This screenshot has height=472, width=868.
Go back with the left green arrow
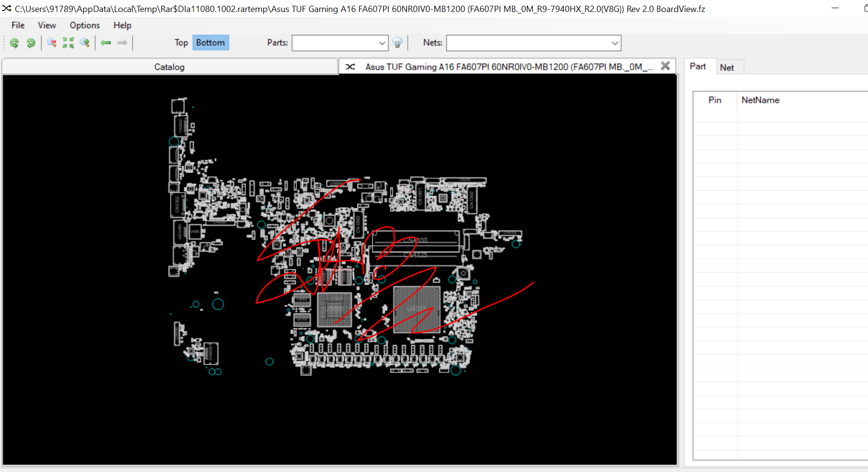pos(106,43)
